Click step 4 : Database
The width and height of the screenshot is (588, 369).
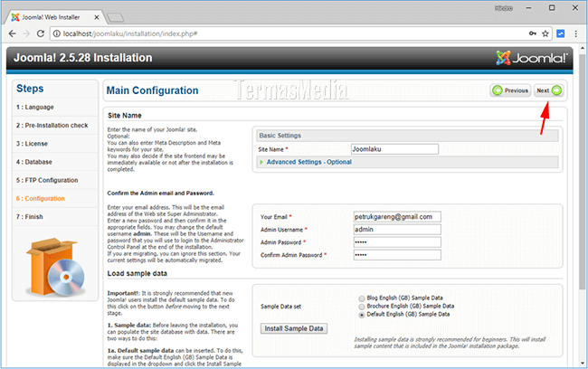click(34, 162)
